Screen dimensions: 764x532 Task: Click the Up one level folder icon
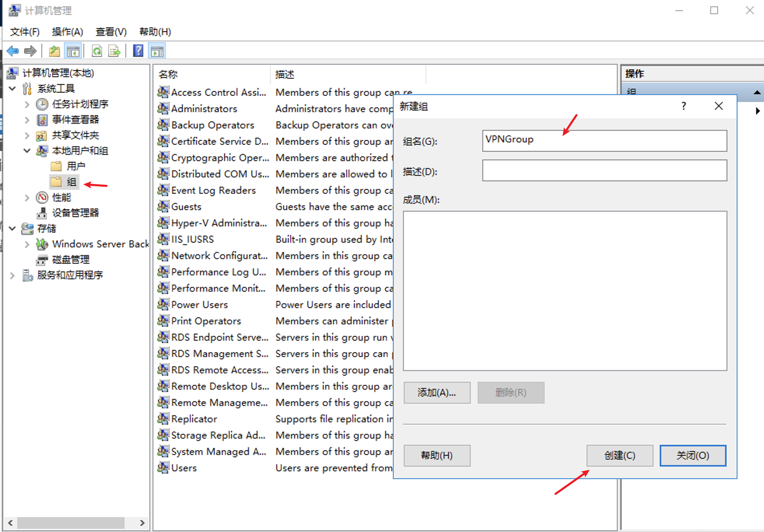pos(54,51)
